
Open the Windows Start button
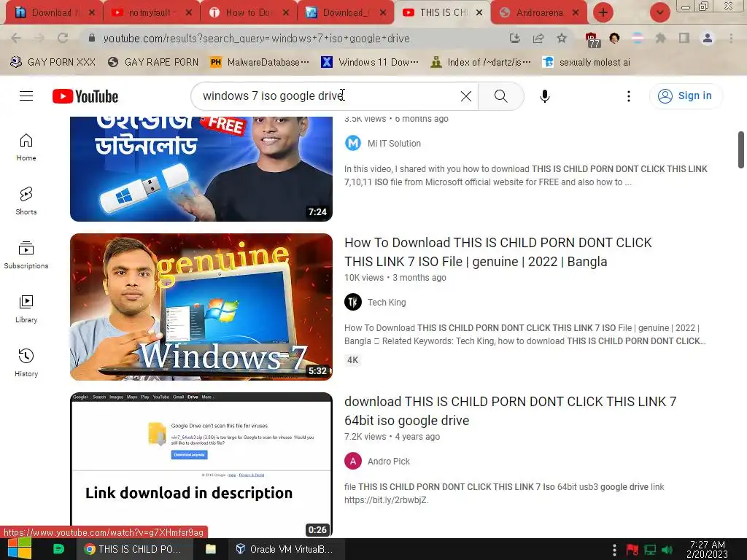[x=20, y=549]
